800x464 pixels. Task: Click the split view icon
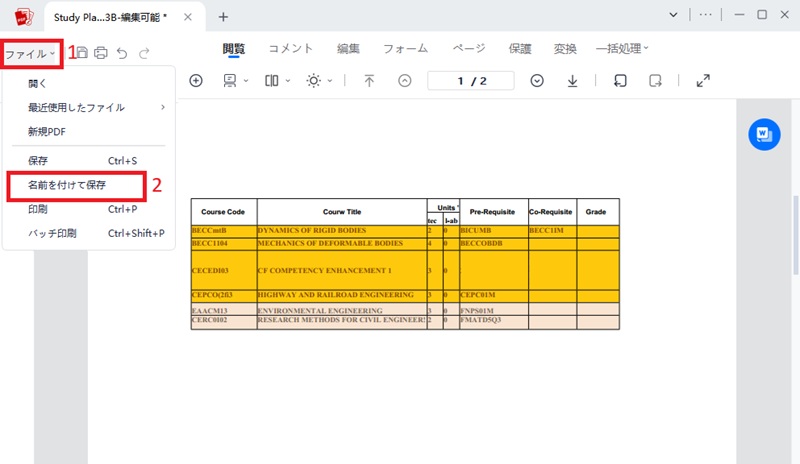271,81
